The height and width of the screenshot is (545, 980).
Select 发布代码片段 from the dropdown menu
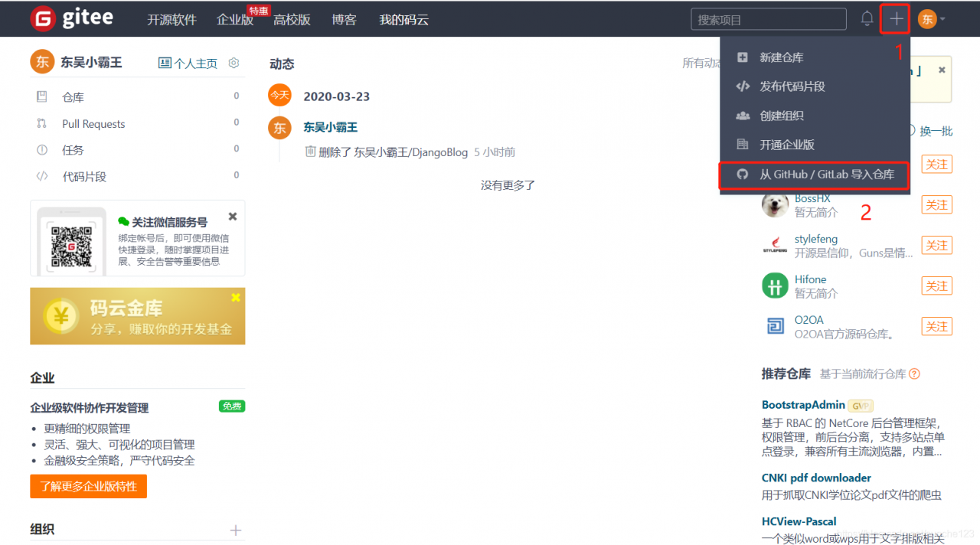coord(815,86)
